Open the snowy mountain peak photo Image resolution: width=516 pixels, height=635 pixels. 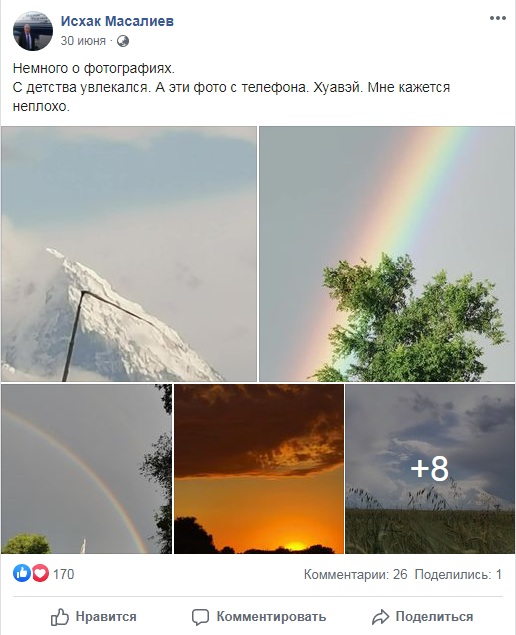tap(129, 254)
